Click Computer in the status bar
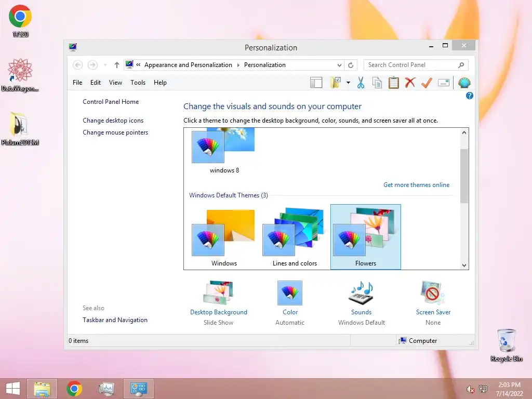The image size is (532, 399). point(418,341)
